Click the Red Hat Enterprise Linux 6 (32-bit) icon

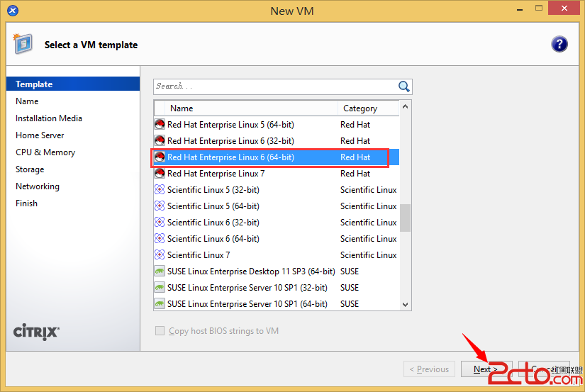tap(160, 140)
